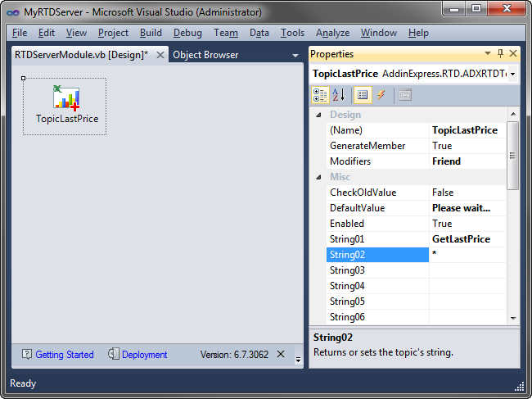Expand the designer bottom bar overflow arrow
The width and height of the screenshot is (532, 399).
pos(298,360)
